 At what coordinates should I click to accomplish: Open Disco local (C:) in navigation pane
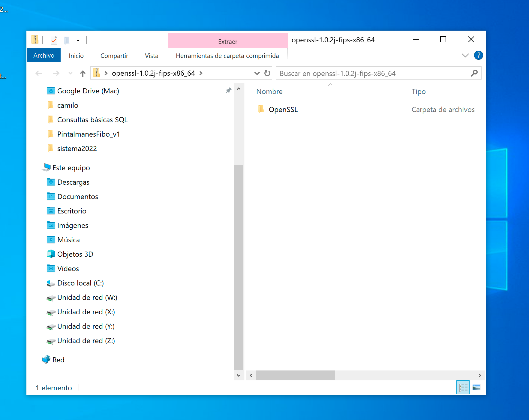click(x=80, y=283)
